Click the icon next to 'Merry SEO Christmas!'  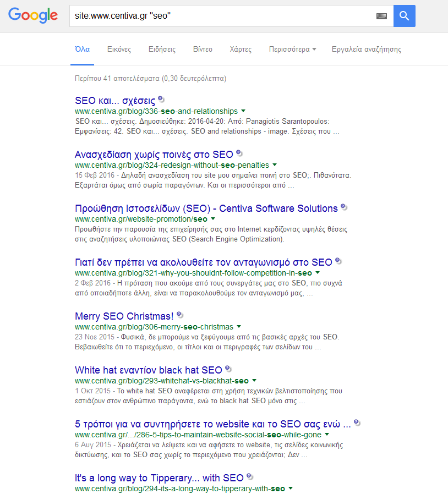pyautogui.click(x=180, y=315)
